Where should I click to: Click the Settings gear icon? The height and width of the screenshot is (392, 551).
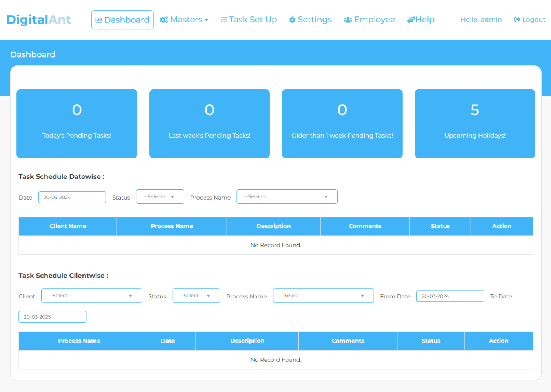pyautogui.click(x=292, y=19)
